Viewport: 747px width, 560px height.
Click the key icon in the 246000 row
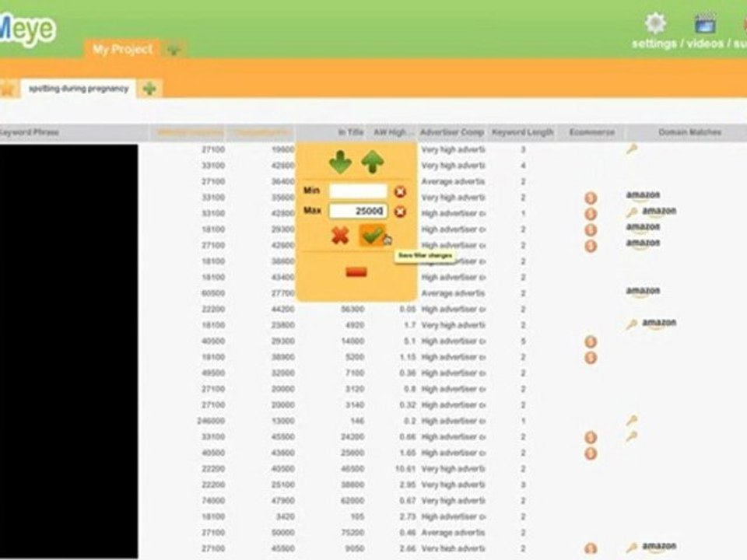click(x=632, y=421)
